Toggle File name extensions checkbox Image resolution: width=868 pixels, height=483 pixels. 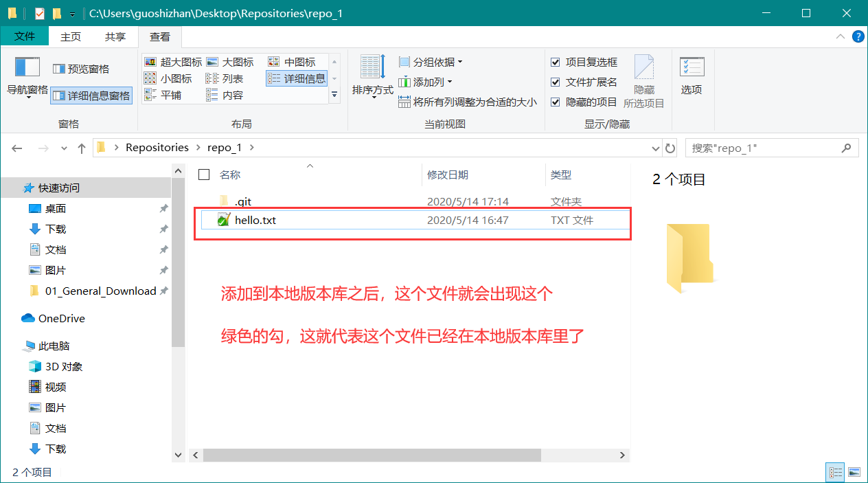tap(556, 82)
